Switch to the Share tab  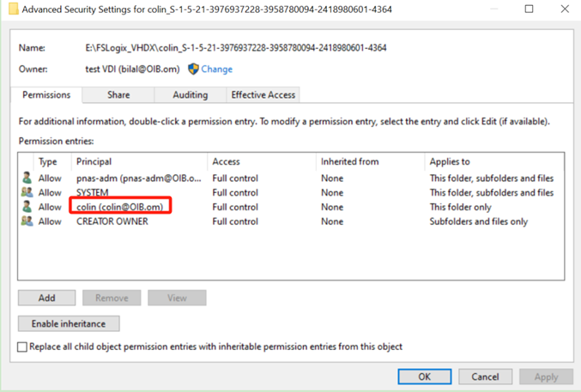click(118, 95)
